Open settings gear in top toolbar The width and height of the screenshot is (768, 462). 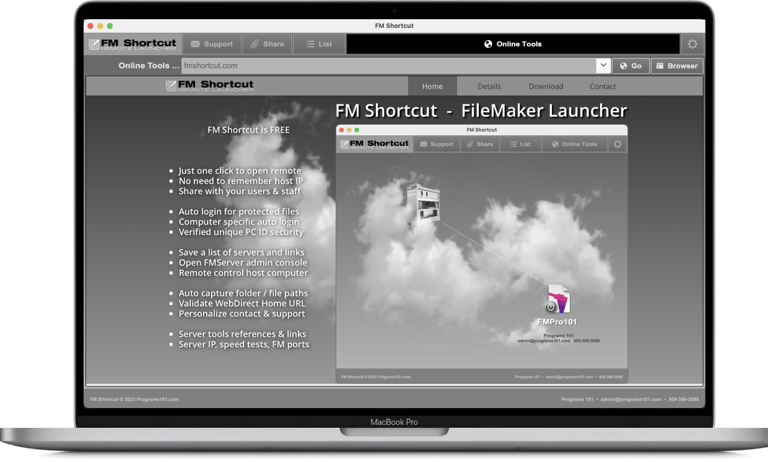[692, 44]
